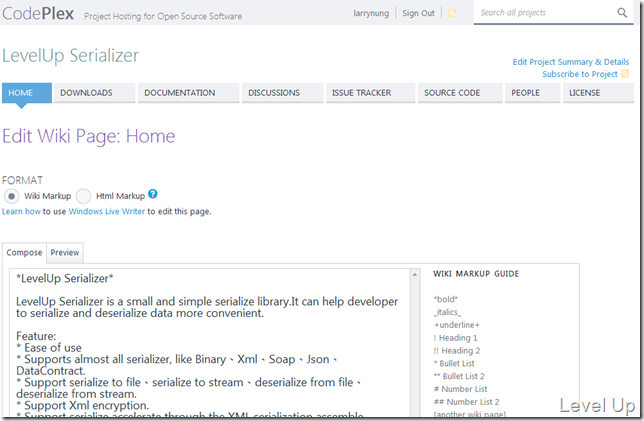
Task: Click the Sign Out link
Action: 418,13
